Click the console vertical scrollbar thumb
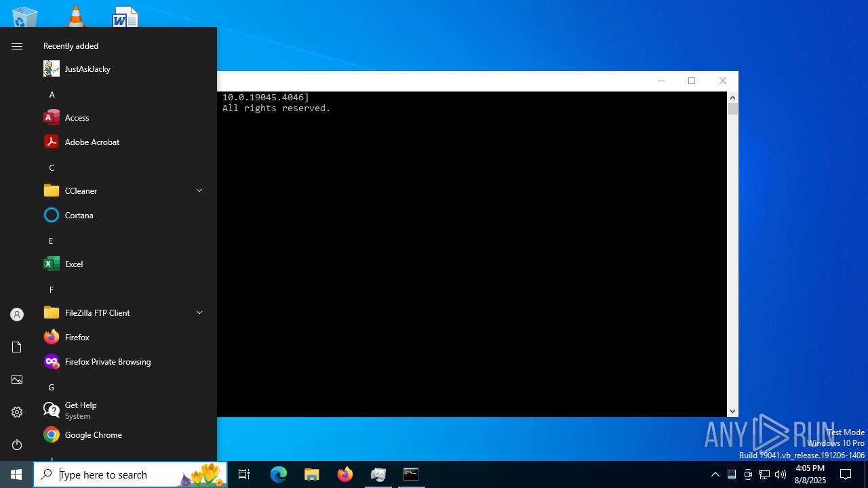 click(732, 109)
